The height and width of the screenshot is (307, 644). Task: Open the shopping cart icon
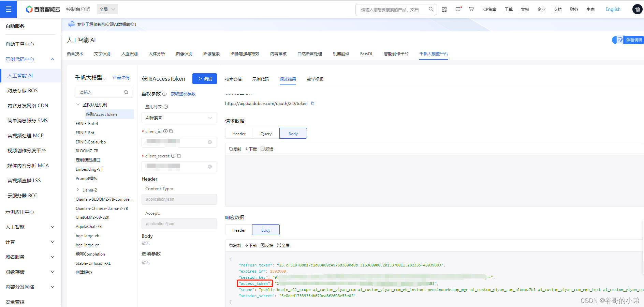pyautogui.click(x=471, y=9)
